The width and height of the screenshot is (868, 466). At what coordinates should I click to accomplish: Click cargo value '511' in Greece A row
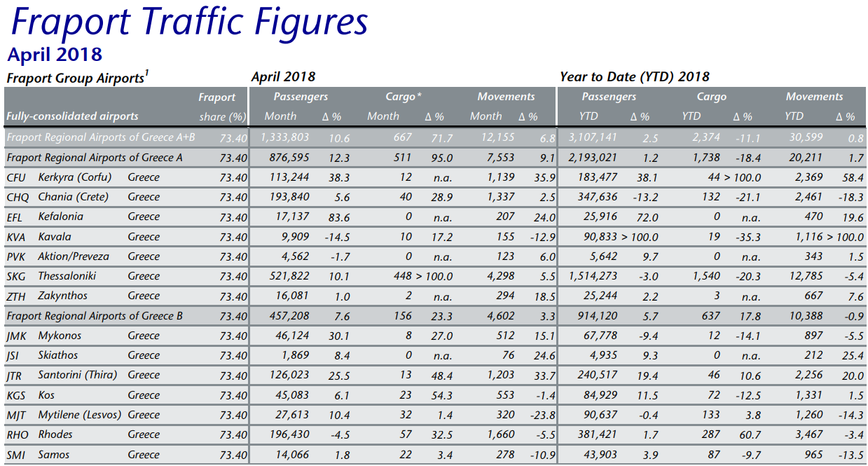tap(401, 158)
